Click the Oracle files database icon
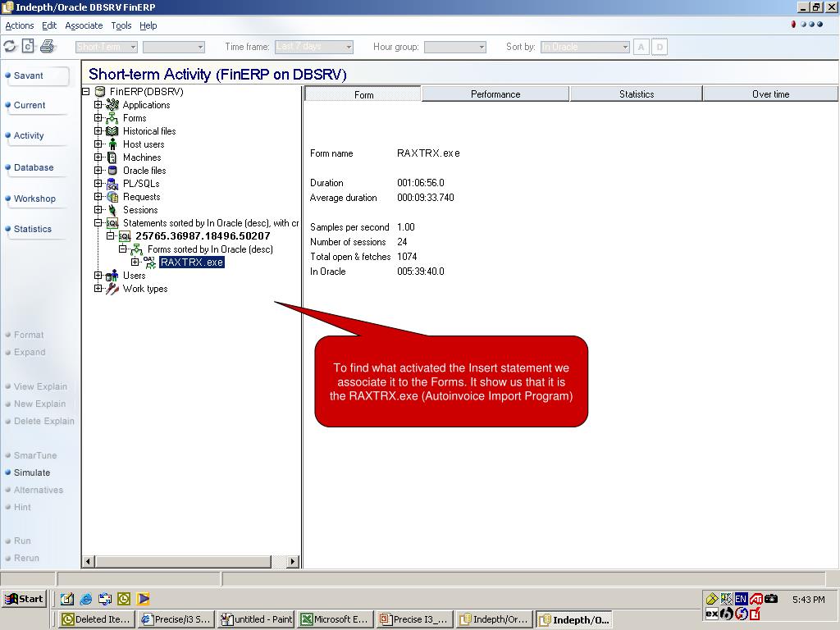The image size is (840, 630). [112, 171]
